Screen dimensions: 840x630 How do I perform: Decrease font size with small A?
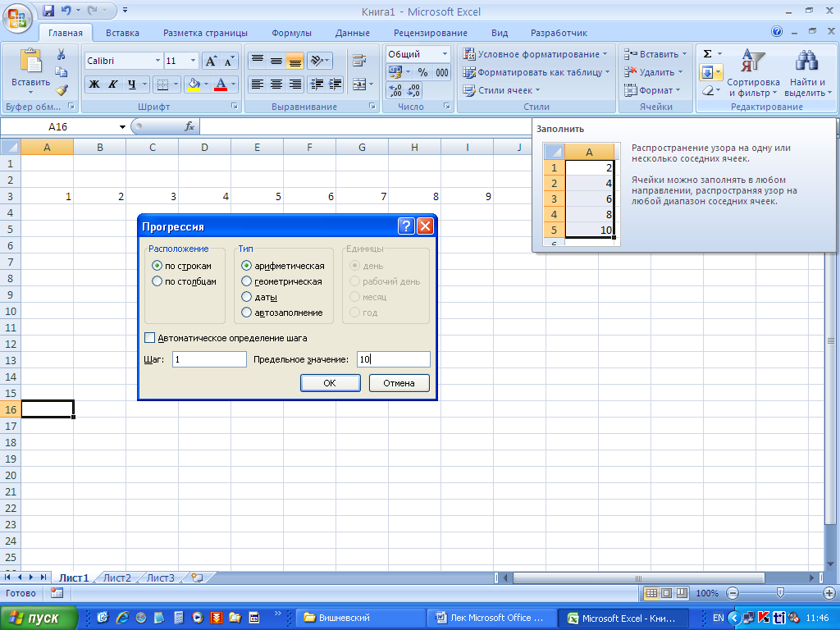click(229, 61)
